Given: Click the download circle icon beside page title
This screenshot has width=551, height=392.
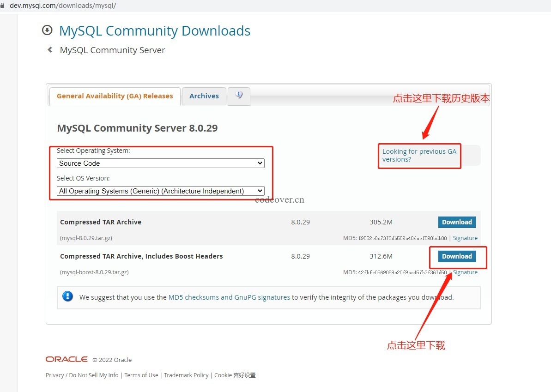Looking at the screenshot, I should coord(47,30).
